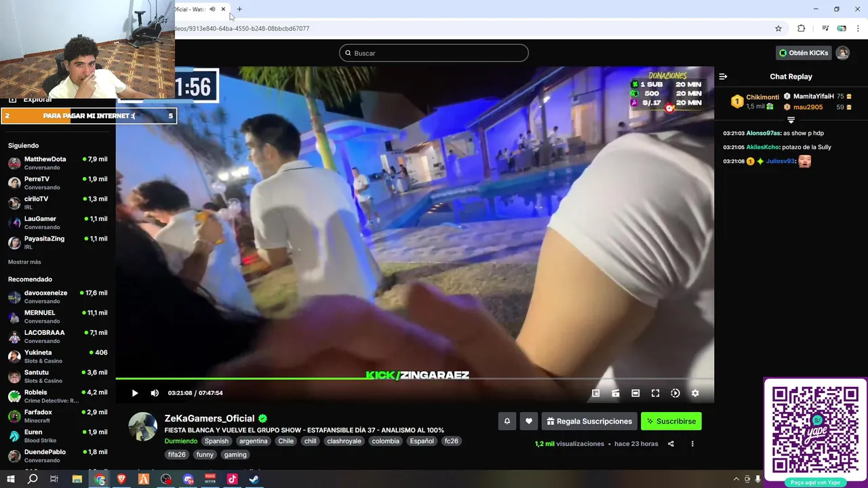Click chat username Alonso97as
The height and width of the screenshot is (488, 868).
click(764, 134)
